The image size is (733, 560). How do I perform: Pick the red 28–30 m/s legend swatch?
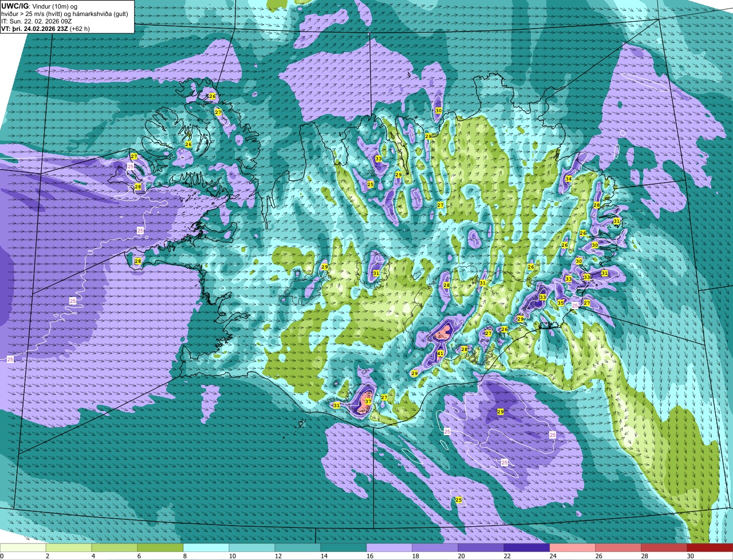664,547
